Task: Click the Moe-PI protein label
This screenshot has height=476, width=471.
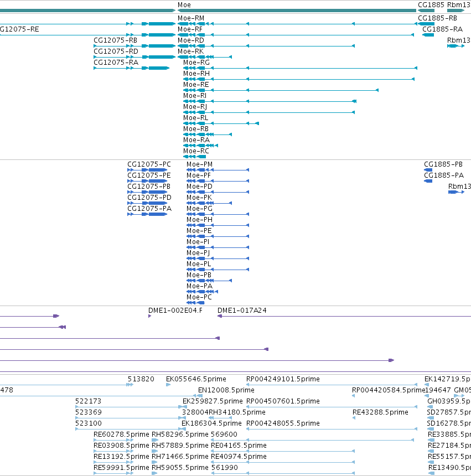Action: point(198,242)
